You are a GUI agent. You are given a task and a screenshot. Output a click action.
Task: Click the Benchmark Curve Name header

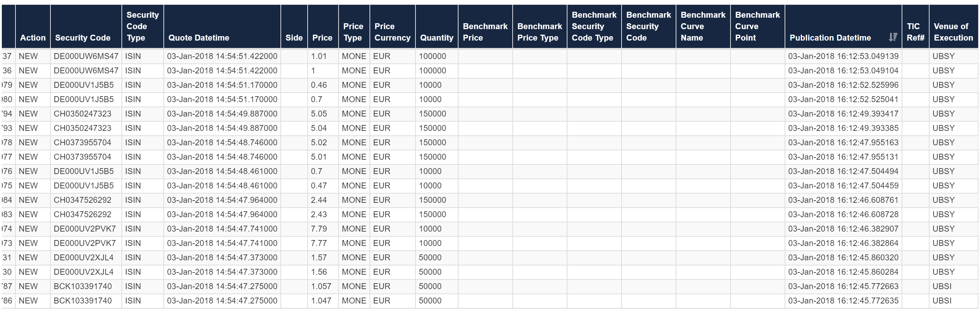click(x=703, y=26)
